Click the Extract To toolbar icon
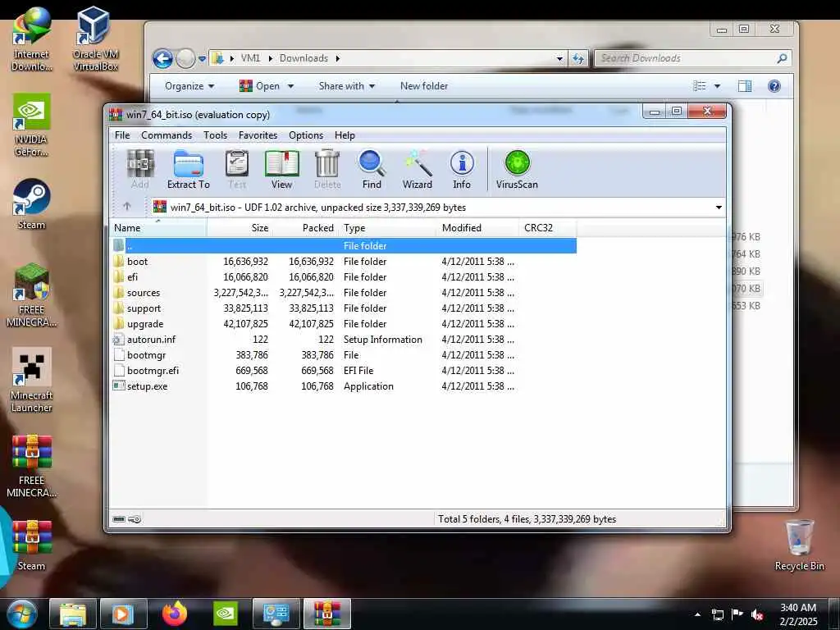The width and height of the screenshot is (840, 630). point(188,169)
